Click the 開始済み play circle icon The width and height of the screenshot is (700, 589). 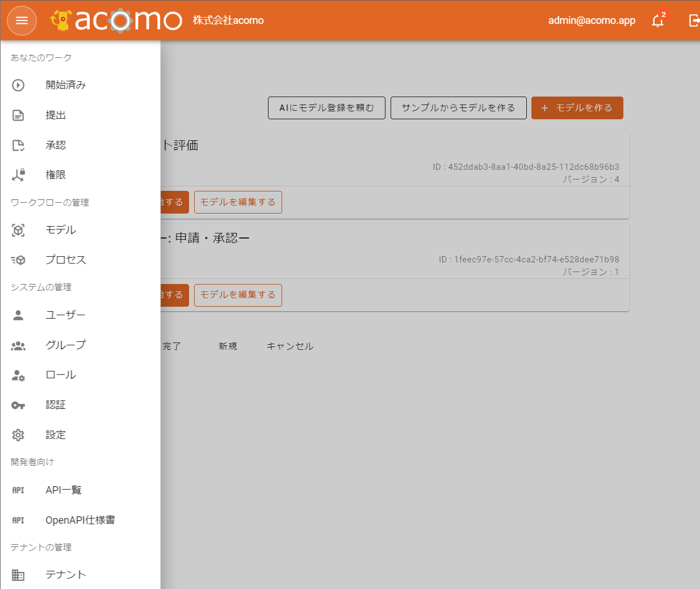[x=18, y=85]
